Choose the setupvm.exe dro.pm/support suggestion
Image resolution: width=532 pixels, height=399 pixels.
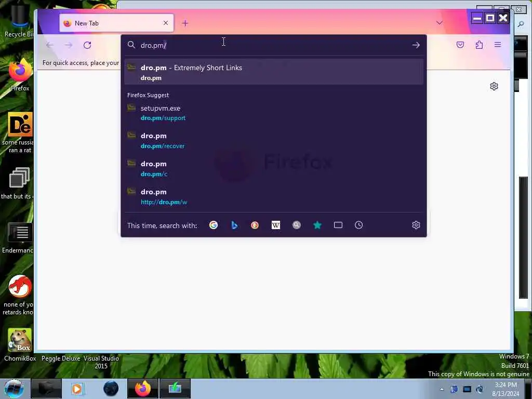point(274,113)
